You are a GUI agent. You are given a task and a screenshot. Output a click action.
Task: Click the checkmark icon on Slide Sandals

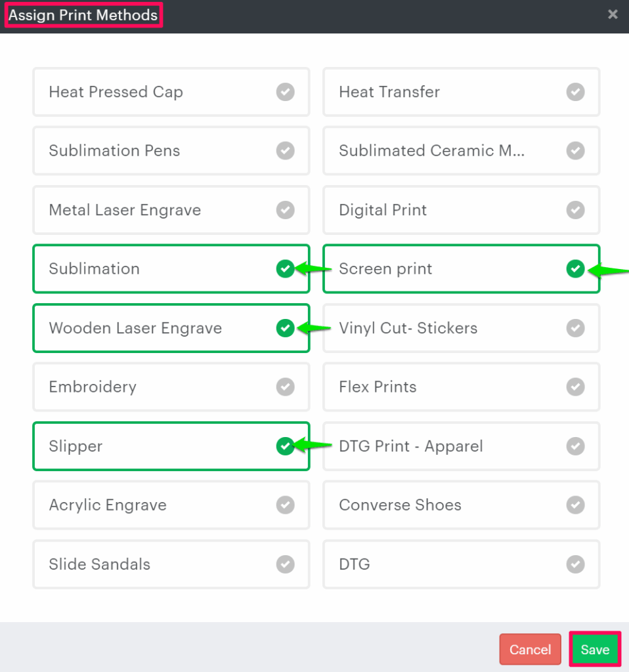click(x=285, y=564)
